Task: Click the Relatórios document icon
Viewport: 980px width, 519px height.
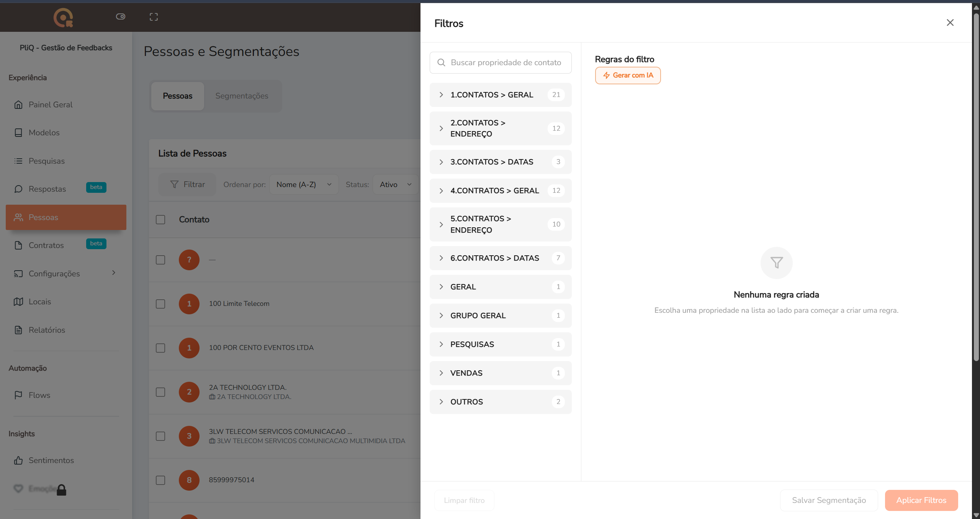Action: click(x=18, y=330)
